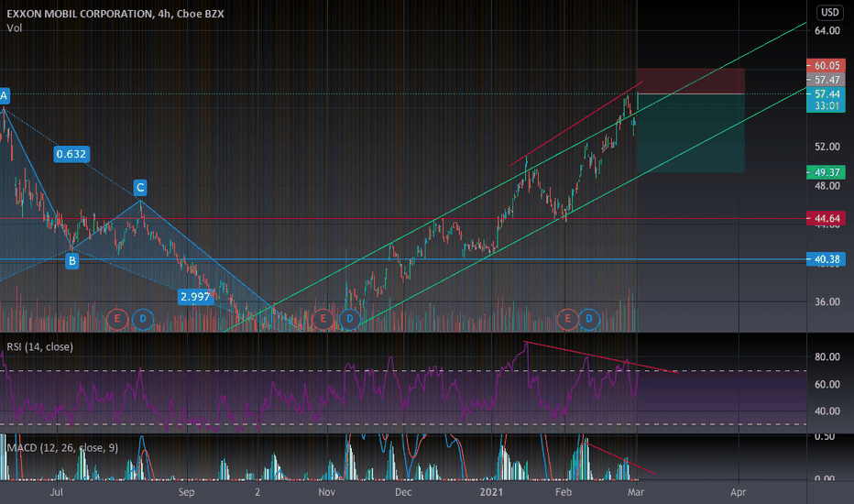The width and height of the screenshot is (854, 504).
Task: Click the November E earnings marker
Action: 323,319
